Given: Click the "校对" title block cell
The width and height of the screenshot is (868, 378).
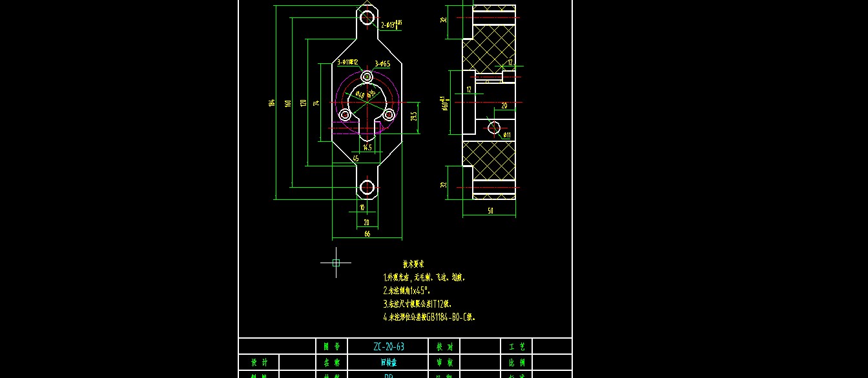Looking at the screenshot, I should [444, 347].
